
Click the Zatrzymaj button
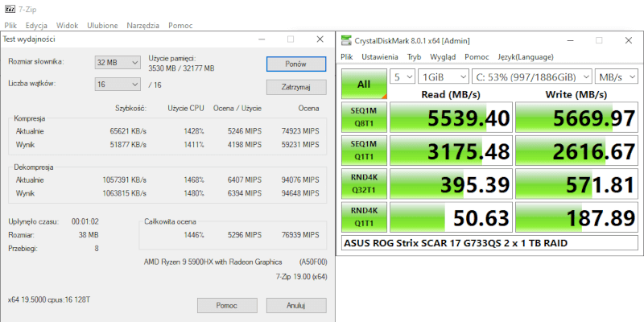tap(296, 87)
